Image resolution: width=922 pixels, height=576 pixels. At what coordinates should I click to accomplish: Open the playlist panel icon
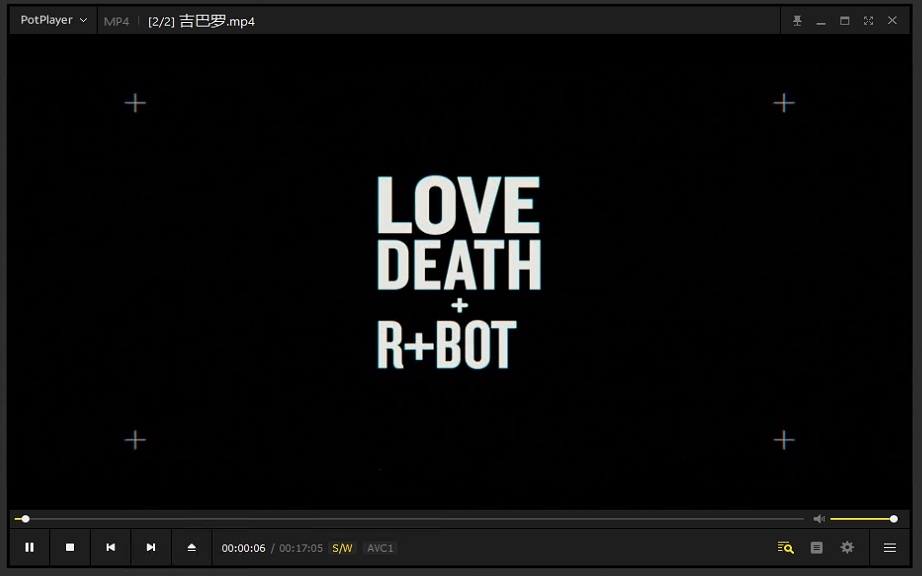click(x=816, y=547)
